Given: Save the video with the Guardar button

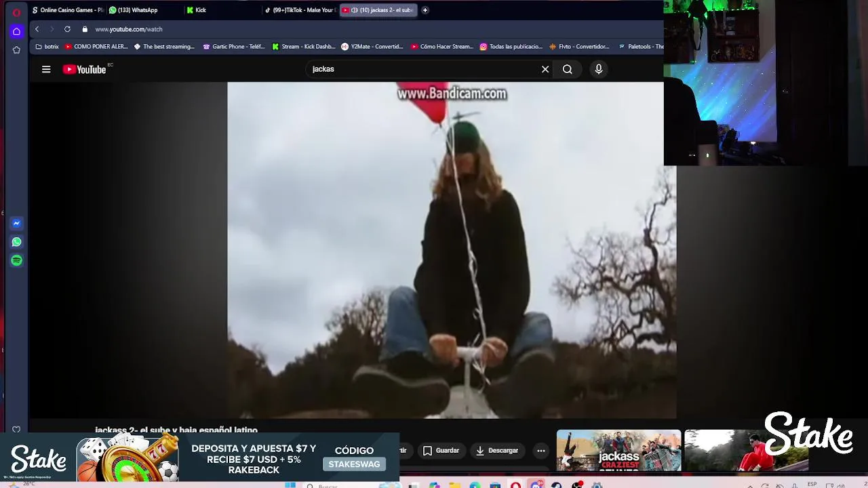Looking at the screenshot, I should click(x=441, y=451).
